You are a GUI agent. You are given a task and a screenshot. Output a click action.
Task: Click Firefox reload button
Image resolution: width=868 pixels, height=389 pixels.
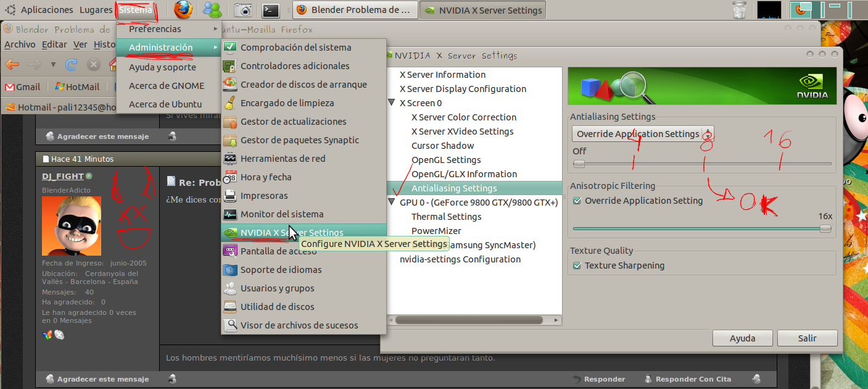click(x=72, y=64)
